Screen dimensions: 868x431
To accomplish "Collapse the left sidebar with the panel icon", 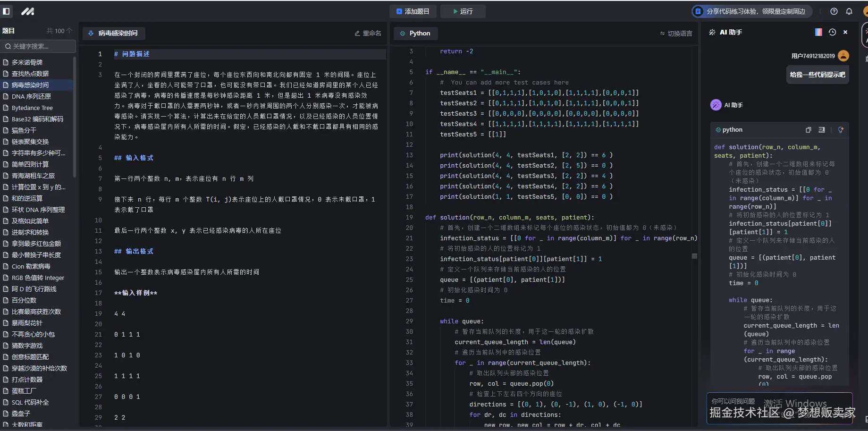I will pyautogui.click(x=6, y=11).
